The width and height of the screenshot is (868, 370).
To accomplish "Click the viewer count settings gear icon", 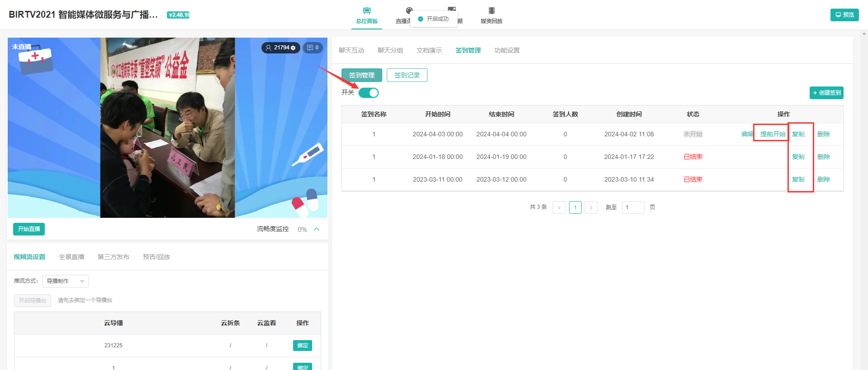I will click(293, 48).
